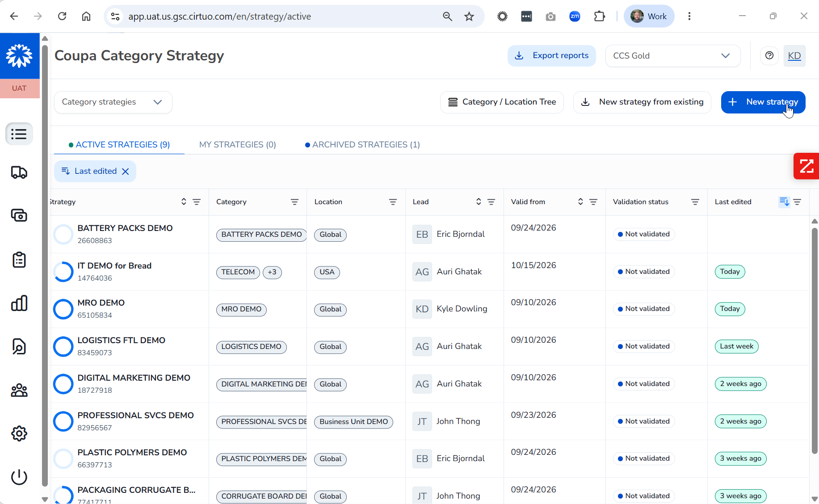Toggle sort arrows on Lead column
The width and height of the screenshot is (819, 504).
[x=479, y=202]
